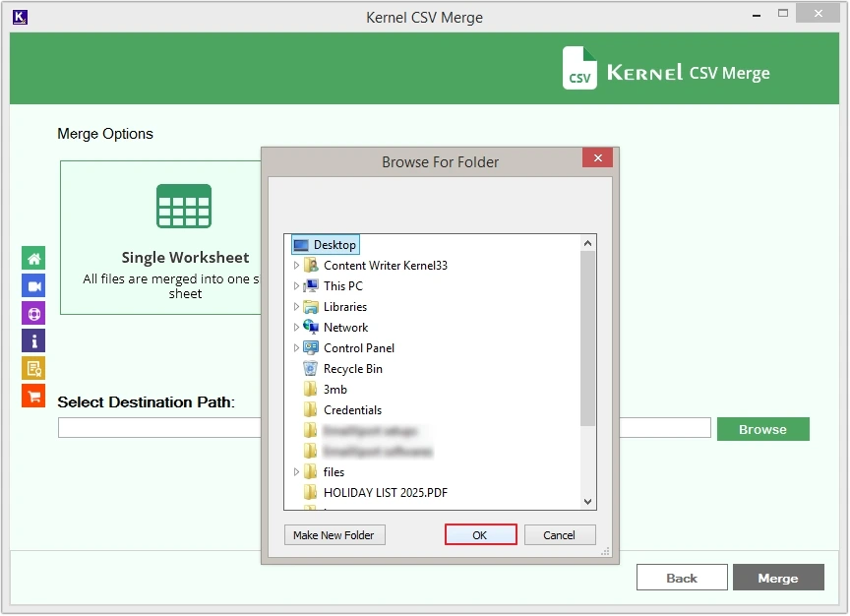Click the 3mb folder icon
The image size is (850, 616).
tap(311, 390)
